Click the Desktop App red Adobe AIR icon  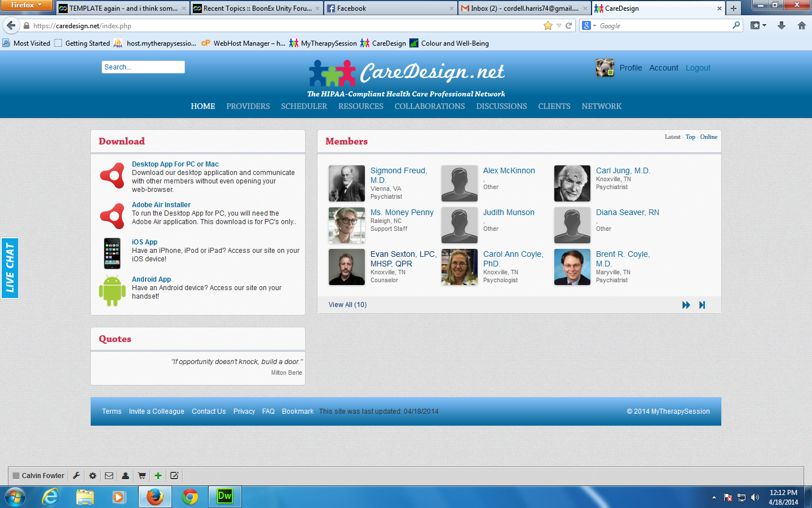tap(112, 176)
